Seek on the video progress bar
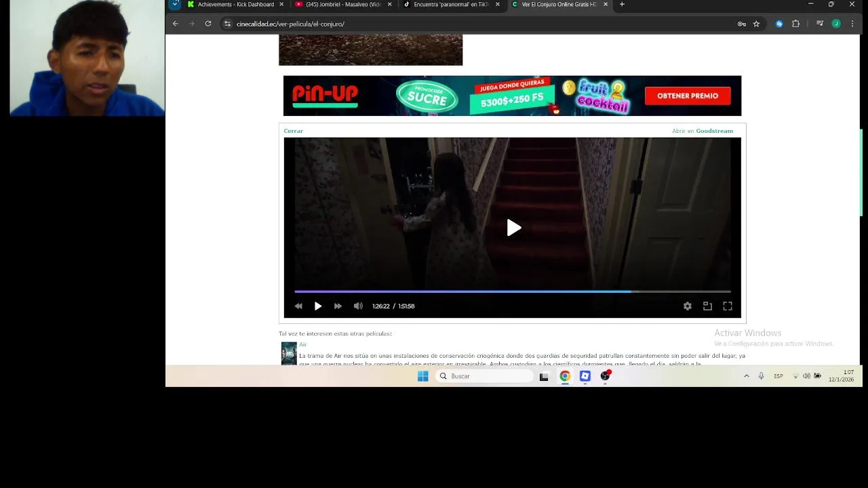868x488 pixels. pyautogui.click(x=513, y=291)
